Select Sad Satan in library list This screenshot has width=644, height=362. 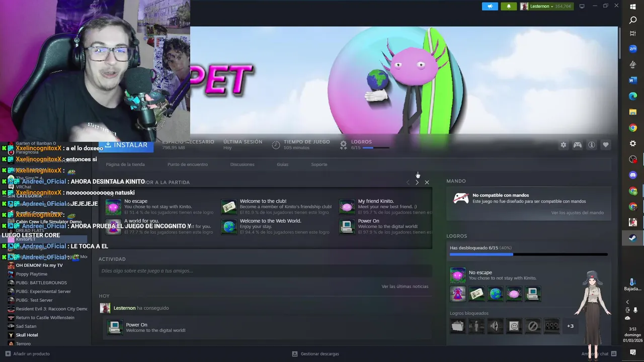pyautogui.click(x=26, y=326)
